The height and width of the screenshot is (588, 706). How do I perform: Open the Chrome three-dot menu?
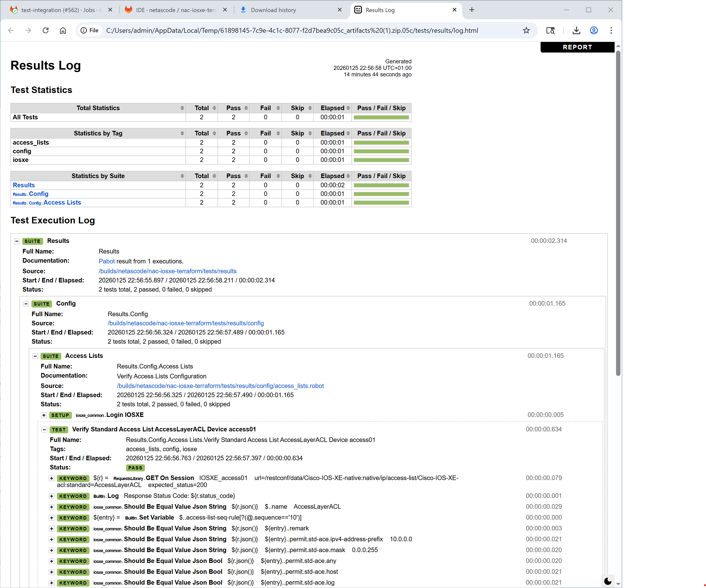(611, 31)
